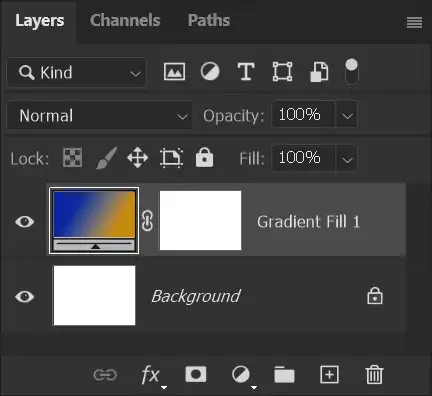
Task: Filter layers by adjustment layers icon
Action: (x=210, y=72)
